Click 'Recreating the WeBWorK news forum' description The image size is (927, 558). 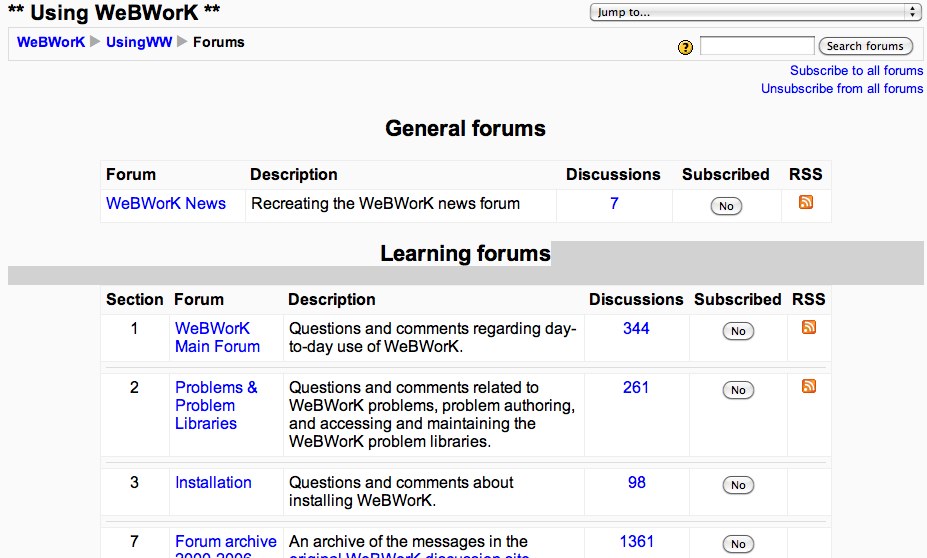point(385,203)
